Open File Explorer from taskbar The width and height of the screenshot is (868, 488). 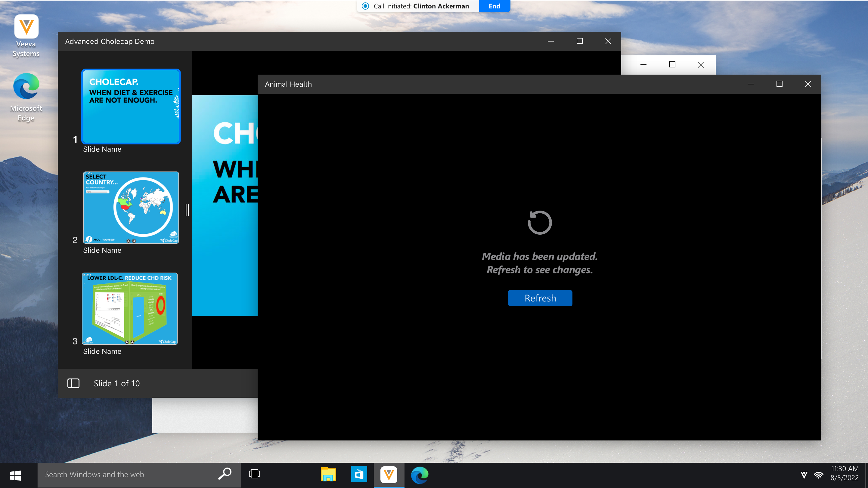point(328,474)
